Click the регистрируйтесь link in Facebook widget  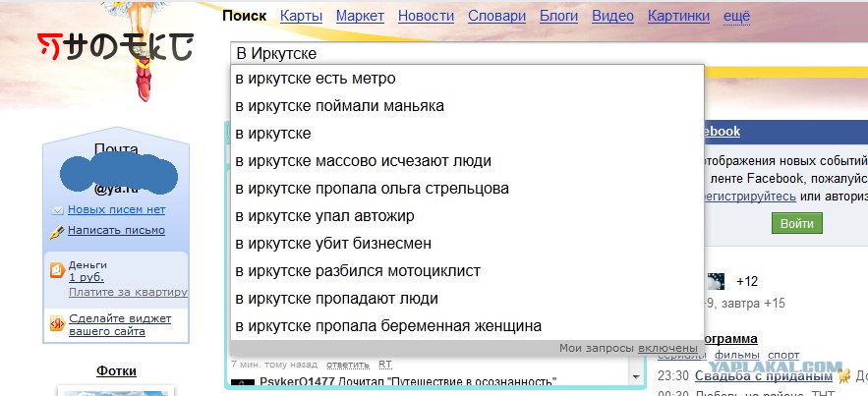(x=748, y=197)
